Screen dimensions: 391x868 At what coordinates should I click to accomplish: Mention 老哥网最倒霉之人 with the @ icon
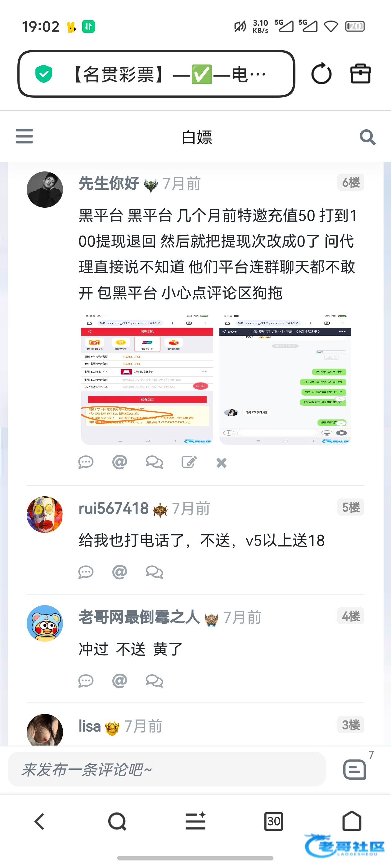coord(119,680)
